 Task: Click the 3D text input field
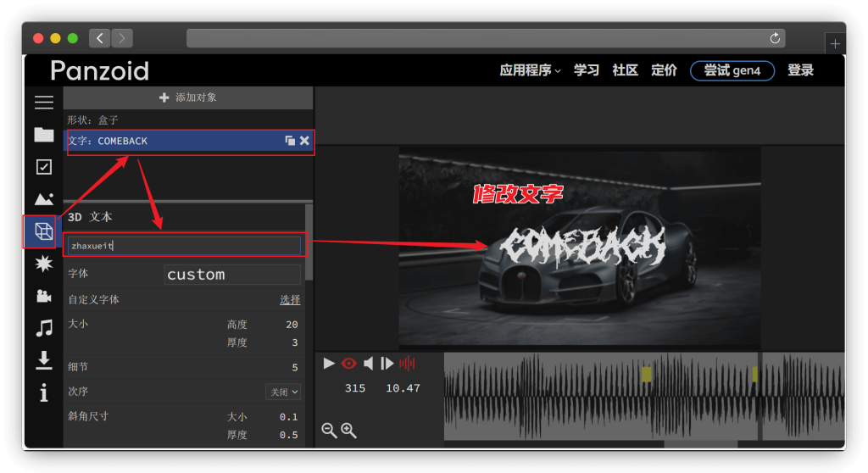point(184,246)
